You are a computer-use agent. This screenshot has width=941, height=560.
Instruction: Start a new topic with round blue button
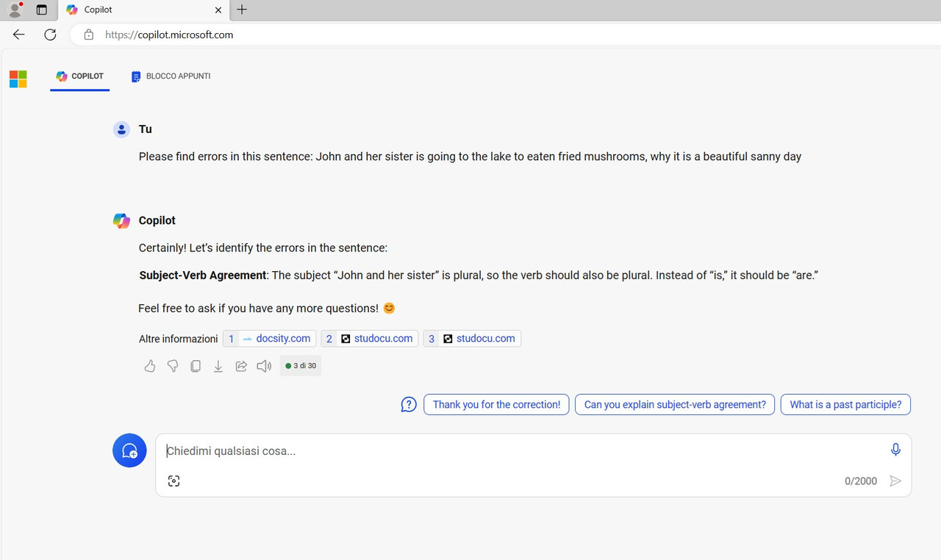(x=129, y=450)
